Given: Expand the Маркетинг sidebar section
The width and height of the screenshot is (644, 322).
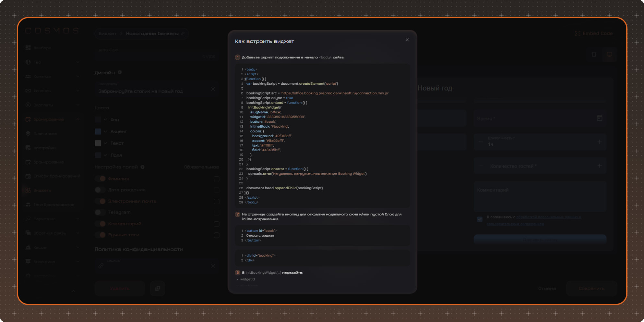Looking at the screenshot, I should tap(78, 219).
